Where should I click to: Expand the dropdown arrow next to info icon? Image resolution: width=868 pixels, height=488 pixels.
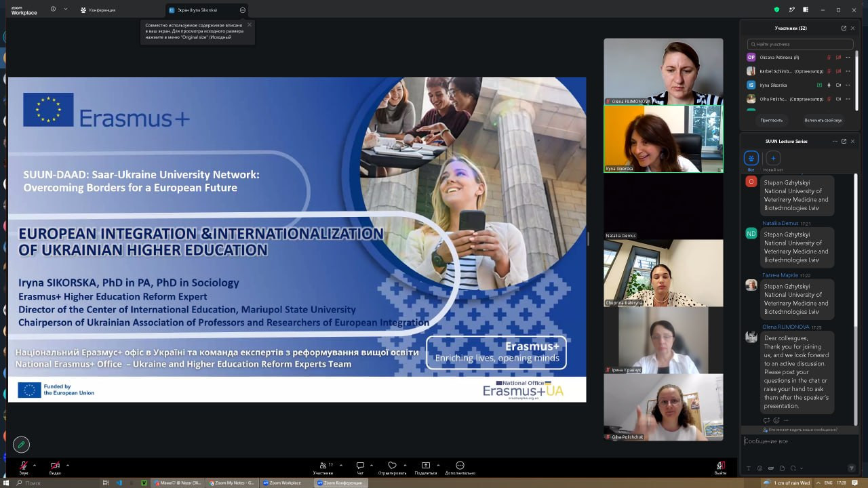tap(66, 9)
